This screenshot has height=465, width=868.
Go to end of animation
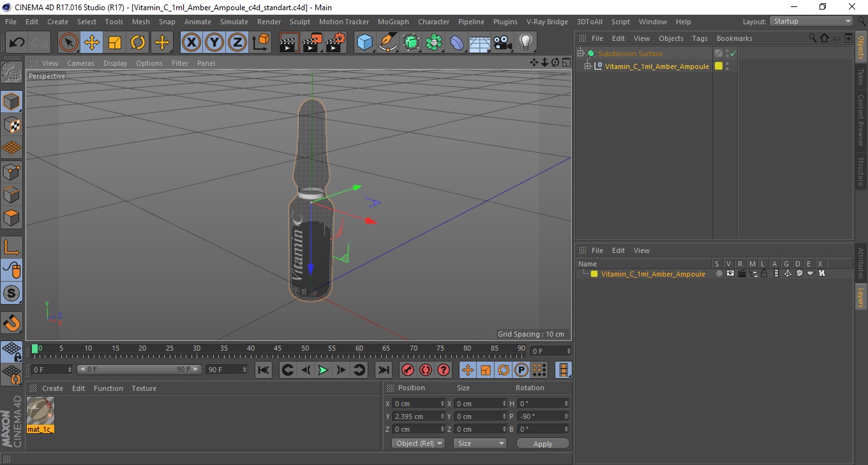[383, 370]
